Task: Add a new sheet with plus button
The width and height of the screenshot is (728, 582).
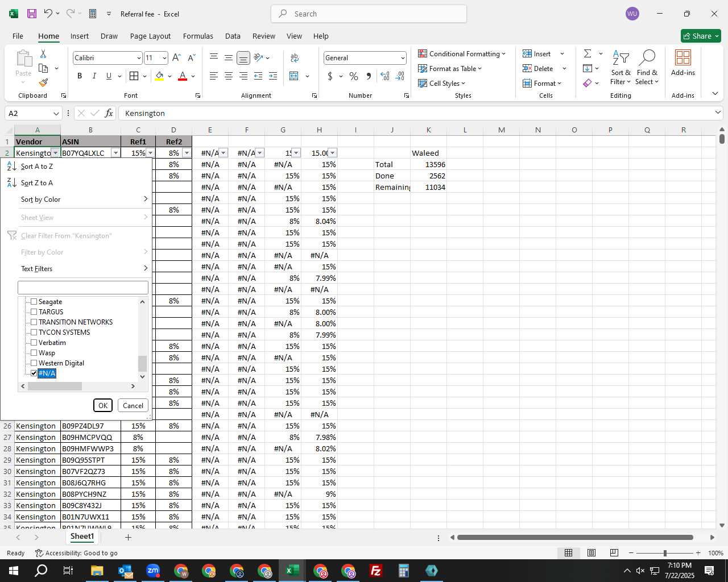Action: pyautogui.click(x=128, y=537)
